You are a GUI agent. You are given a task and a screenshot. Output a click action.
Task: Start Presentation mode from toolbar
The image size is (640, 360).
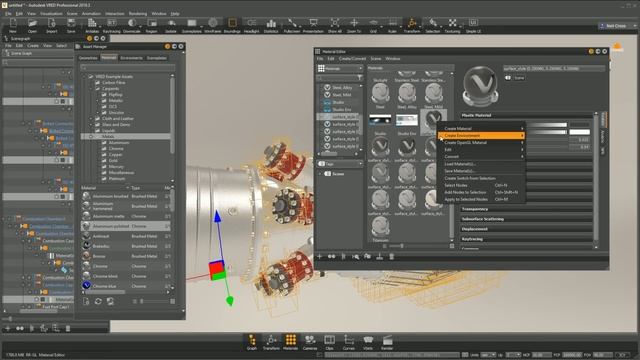click(313, 25)
